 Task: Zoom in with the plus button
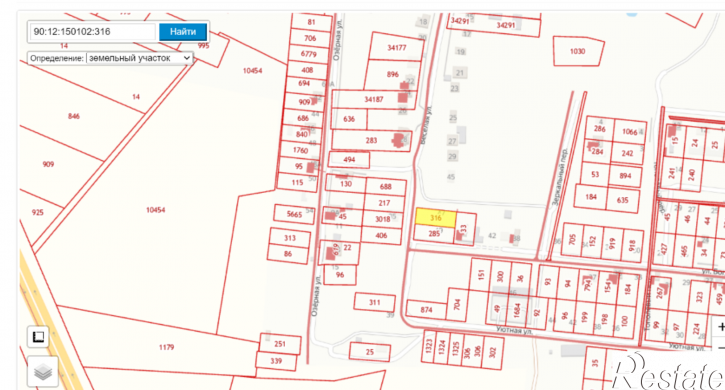pos(719,327)
